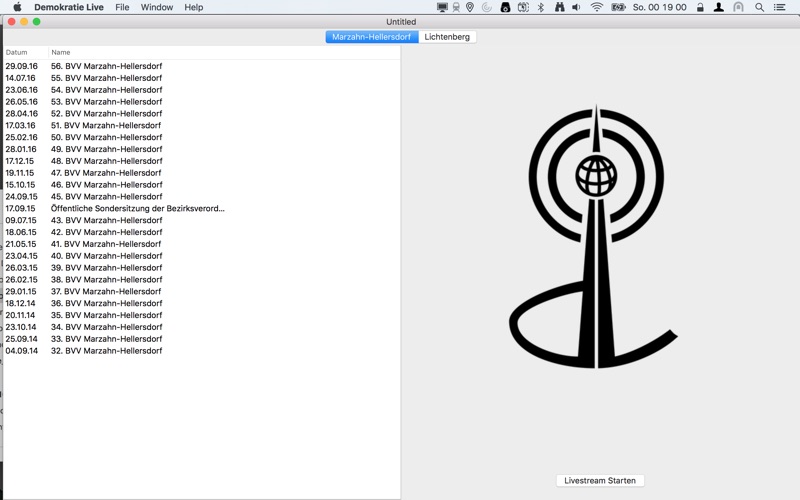Select row 34. BVV Marzahn-Hellersdorf
800x500 pixels.
pos(202,327)
